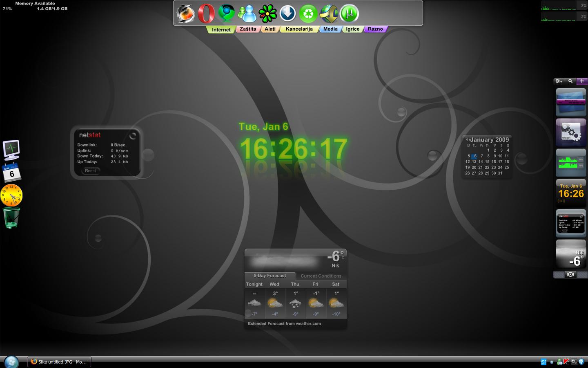This screenshot has height=368, width=588.
Task: Switch to 5-Day Forecast weather tab
Action: point(270,276)
